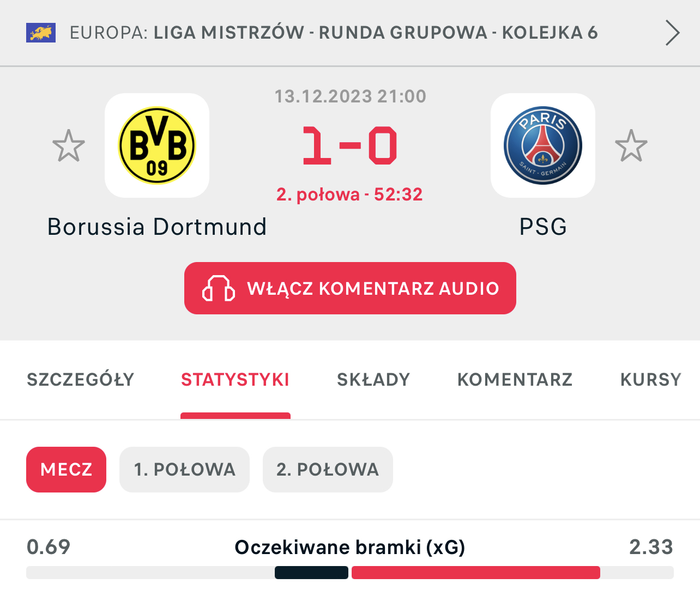Expand league details with right chevron
Screen dimensions: 700x602
point(672,33)
